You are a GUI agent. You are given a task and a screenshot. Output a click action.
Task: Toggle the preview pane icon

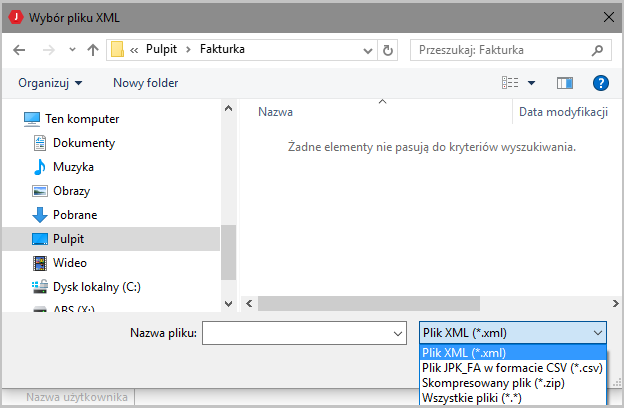565,83
